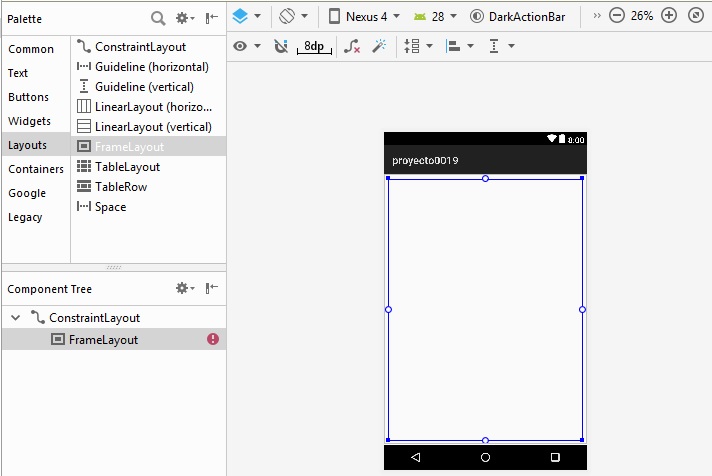Collapse the ConstraintLayout tree node
Image resolution: width=712 pixels, height=476 pixels.
pos(15,318)
